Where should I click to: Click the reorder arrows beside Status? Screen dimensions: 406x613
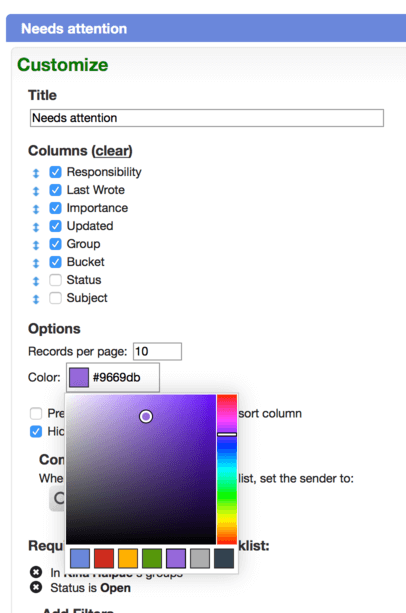click(36, 281)
